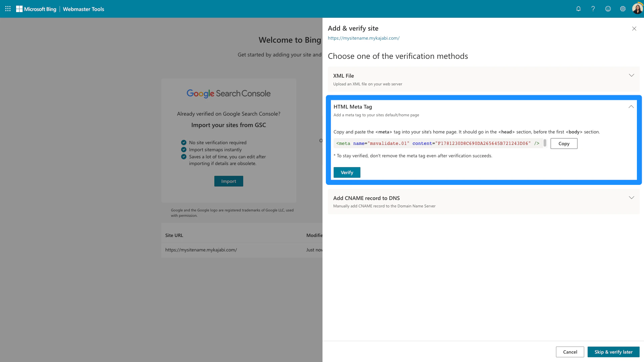Copy the msvalidate meta tag

(x=563, y=144)
